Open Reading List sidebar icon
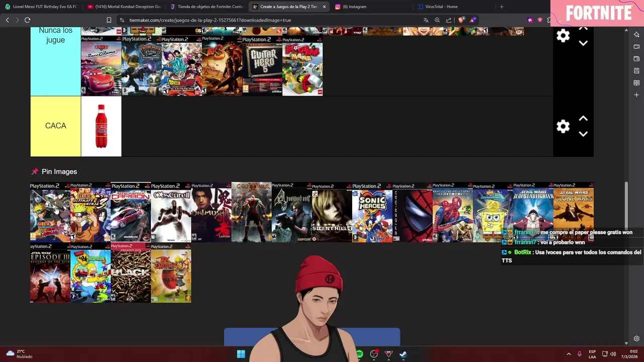 636,83
